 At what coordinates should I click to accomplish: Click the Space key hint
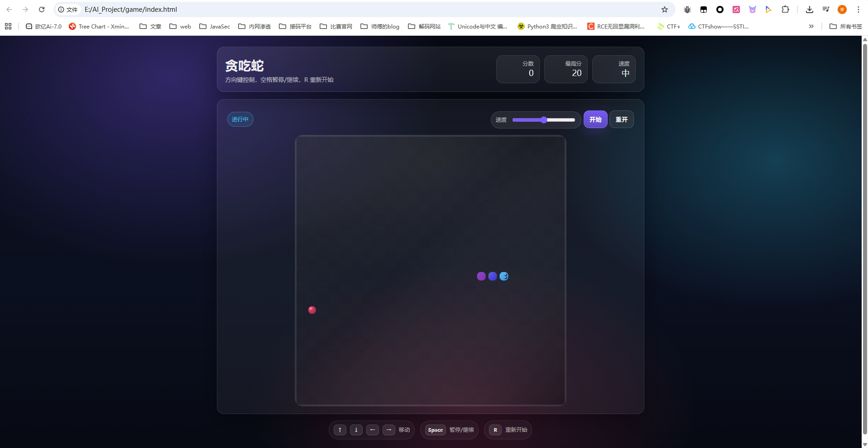click(435, 430)
